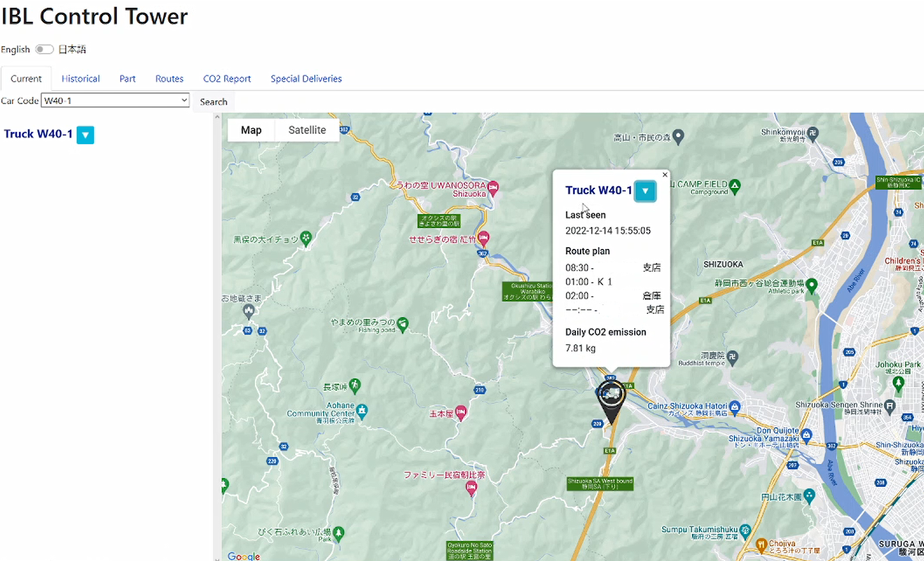Viewport: 924px width, 561px height.
Task: Switch map to Satellite view
Action: (307, 130)
